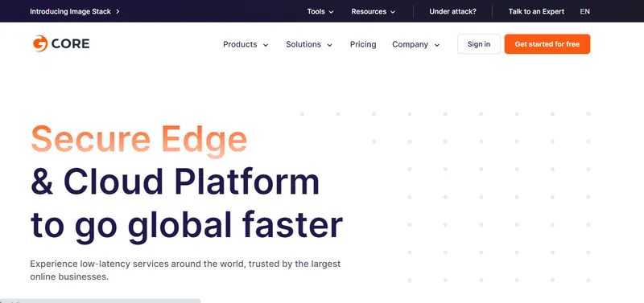This screenshot has height=303, width=644.
Task: Click Get started for free button
Action: pyautogui.click(x=547, y=44)
